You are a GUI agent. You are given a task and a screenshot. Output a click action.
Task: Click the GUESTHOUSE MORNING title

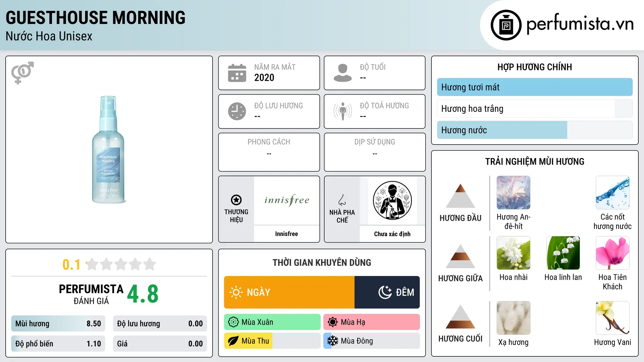[96, 18]
